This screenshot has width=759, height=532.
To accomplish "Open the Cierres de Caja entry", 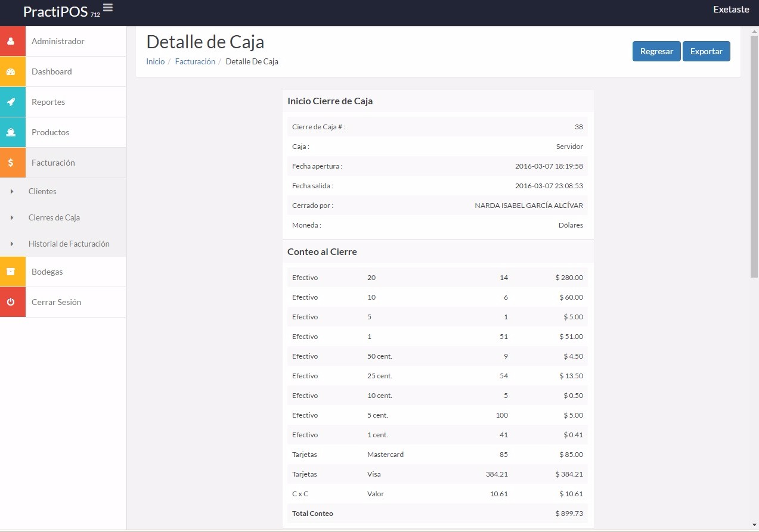I will pos(54,217).
